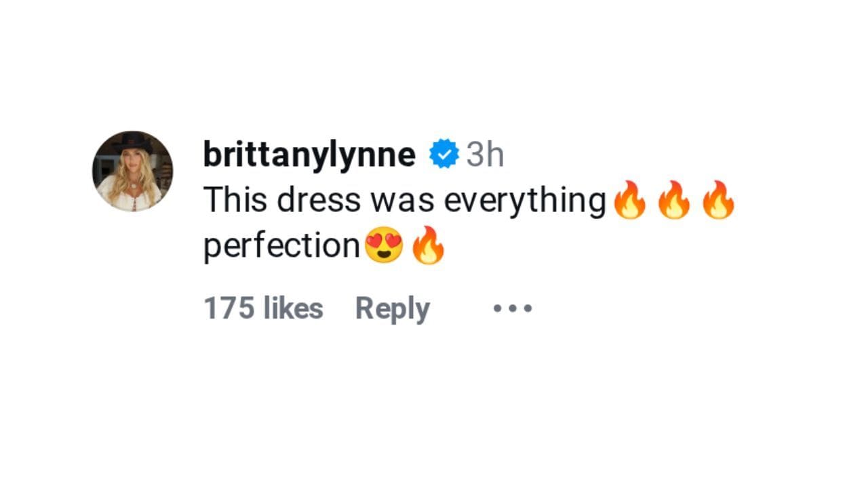View the 175 likes list
Screen dimensions: 868x488
point(263,309)
